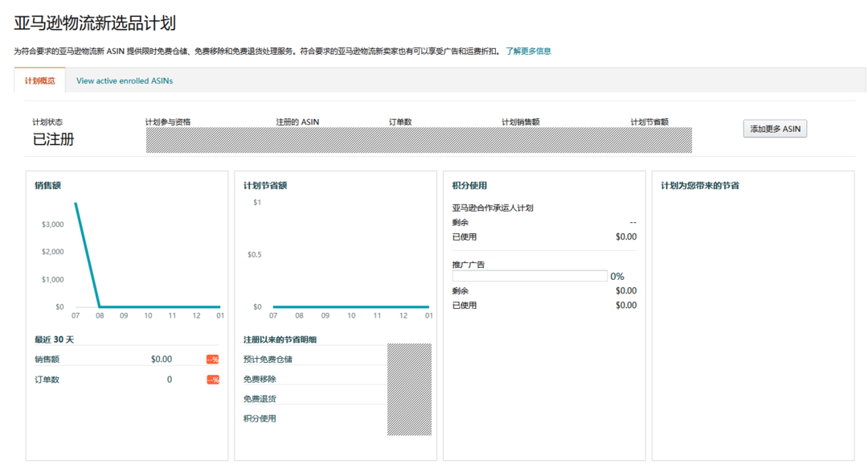The height and width of the screenshot is (469, 868).
Task: Click the red --% badge beside 销售额
Action: pos(213,359)
